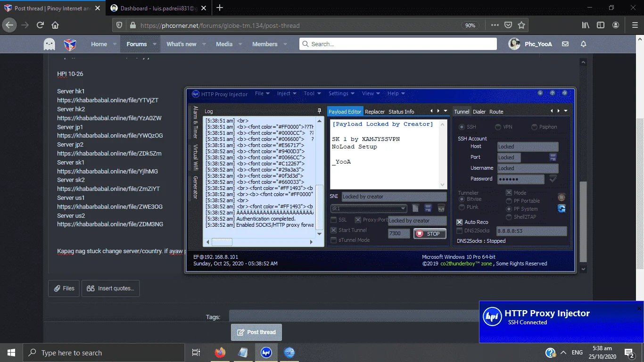Enable the sTunnel Mode checkbox
The image size is (644, 362).
pyautogui.click(x=334, y=240)
